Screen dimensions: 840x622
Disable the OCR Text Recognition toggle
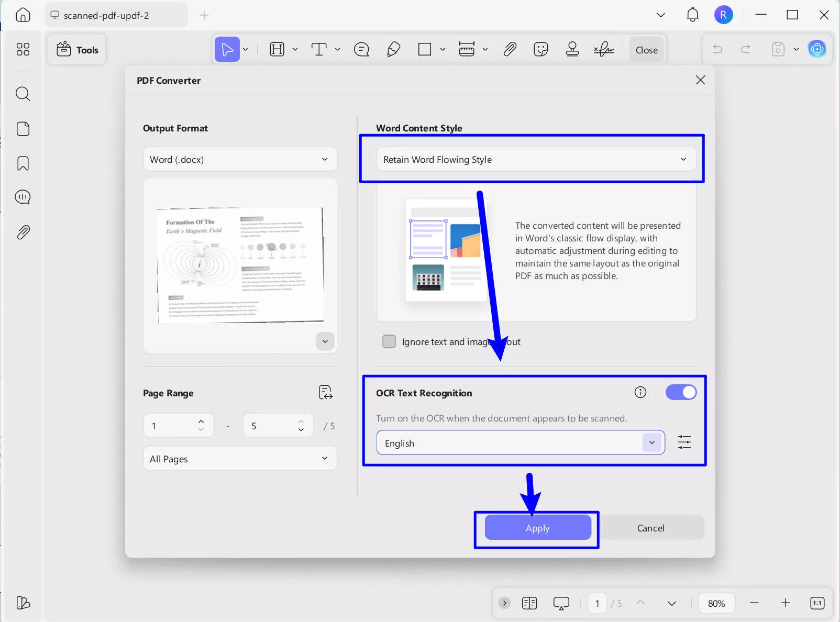pos(680,392)
